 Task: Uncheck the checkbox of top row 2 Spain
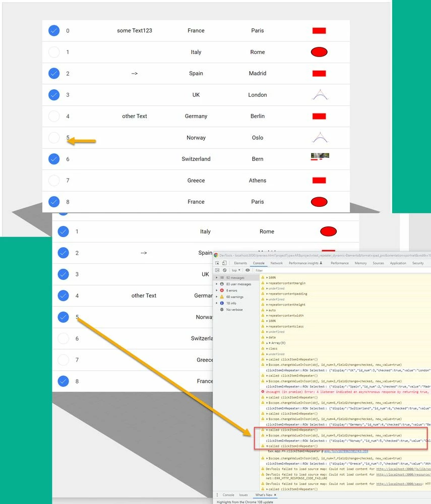coord(54,73)
